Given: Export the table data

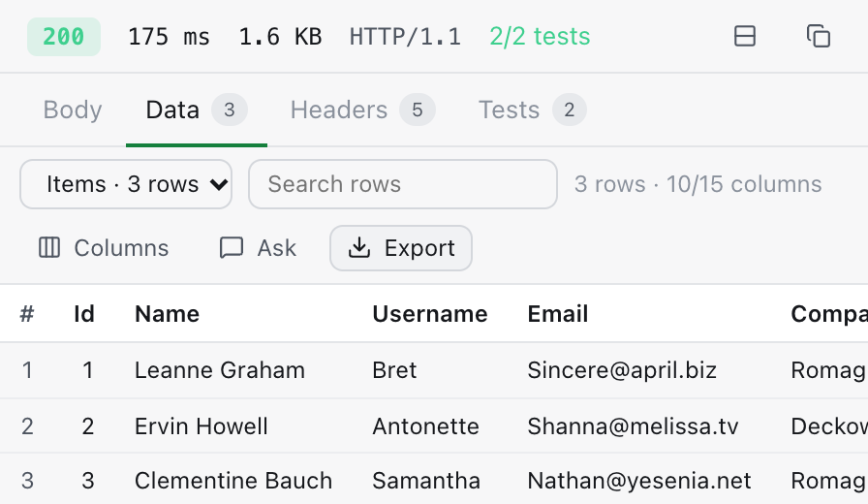Looking at the screenshot, I should coord(401,248).
